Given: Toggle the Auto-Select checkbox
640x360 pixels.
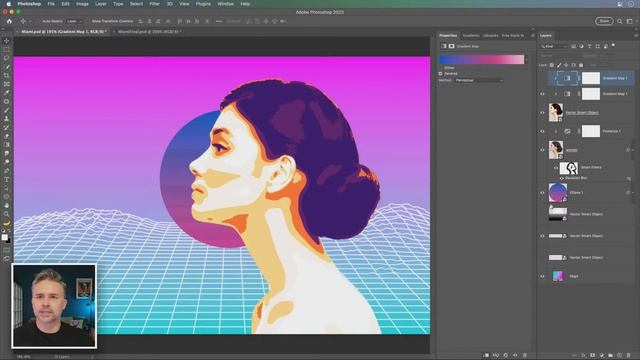Looking at the screenshot, I should (x=39, y=21).
